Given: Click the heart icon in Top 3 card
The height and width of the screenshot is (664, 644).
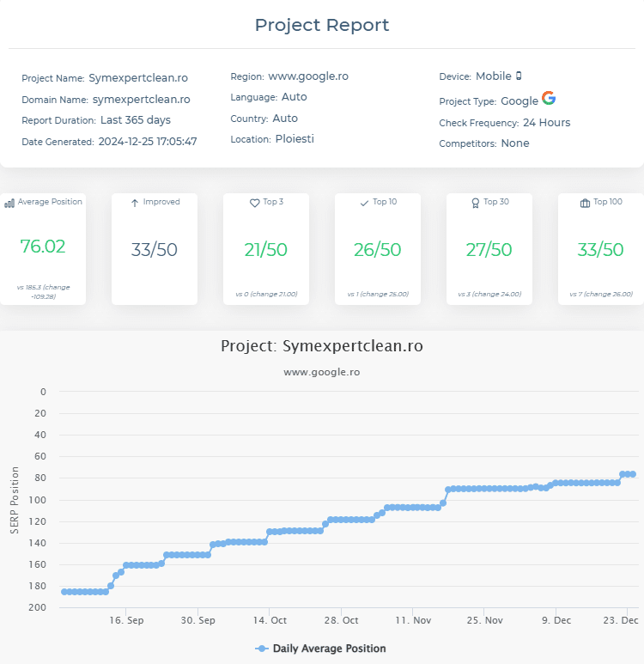Looking at the screenshot, I should [x=254, y=203].
